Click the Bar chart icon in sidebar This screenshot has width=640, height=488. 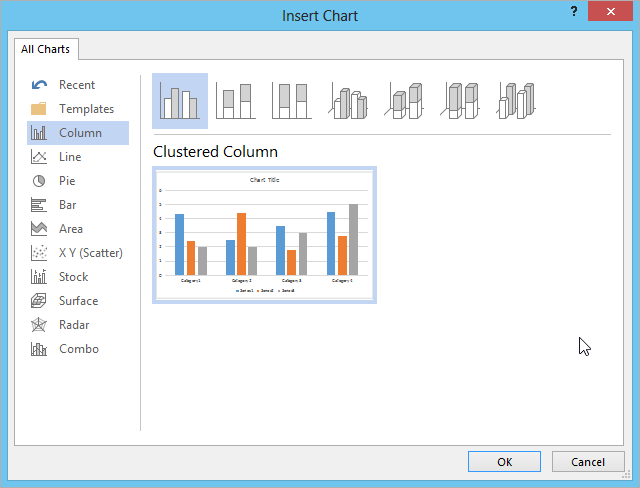coord(39,205)
